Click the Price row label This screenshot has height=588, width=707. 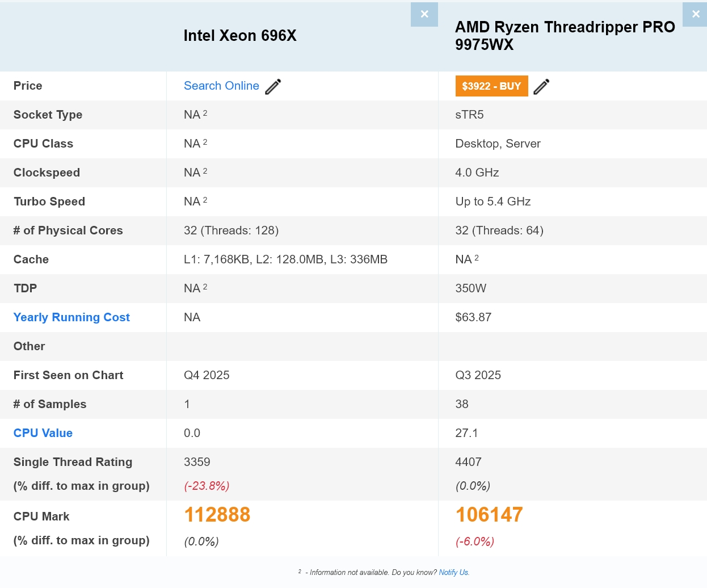(x=28, y=86)
